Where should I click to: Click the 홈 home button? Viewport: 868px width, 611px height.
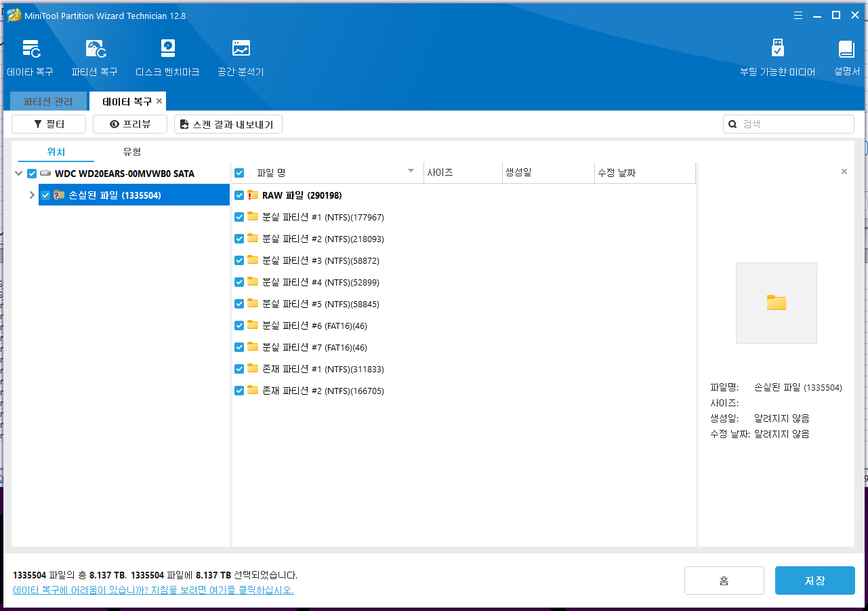(x=724, y=580)
